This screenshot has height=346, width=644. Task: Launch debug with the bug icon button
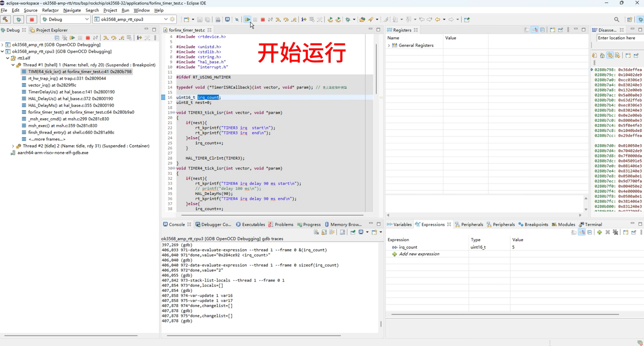18,20
